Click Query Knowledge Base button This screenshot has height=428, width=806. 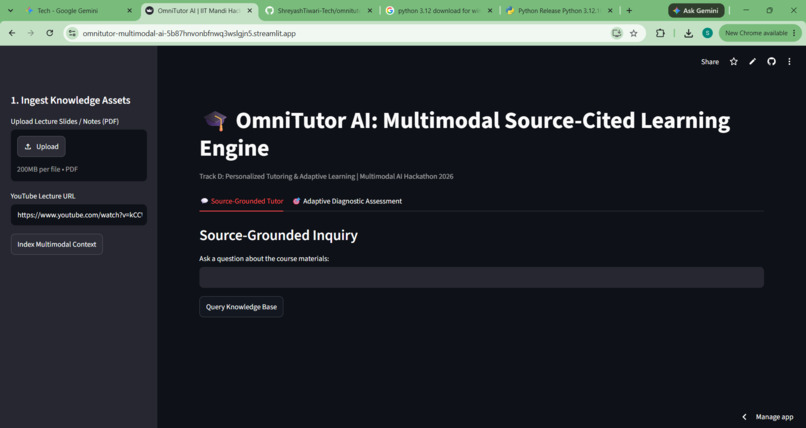pyautogui.click(x=241, y=307)
